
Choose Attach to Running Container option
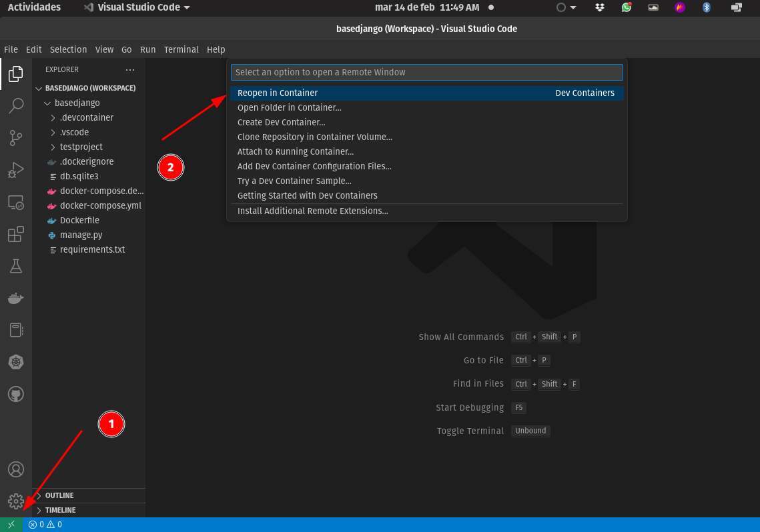pos(427,151)
